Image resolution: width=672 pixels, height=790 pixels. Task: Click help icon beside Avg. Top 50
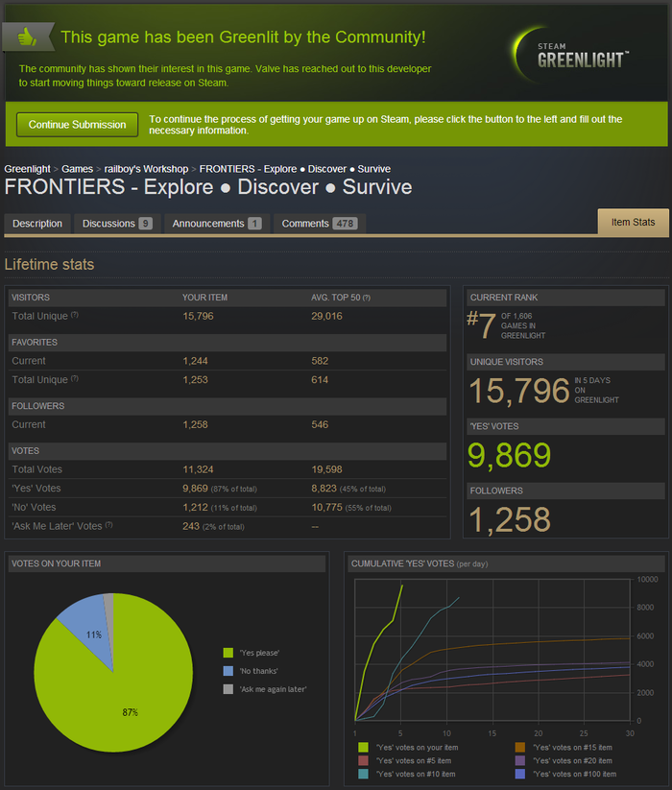point(366,298)
